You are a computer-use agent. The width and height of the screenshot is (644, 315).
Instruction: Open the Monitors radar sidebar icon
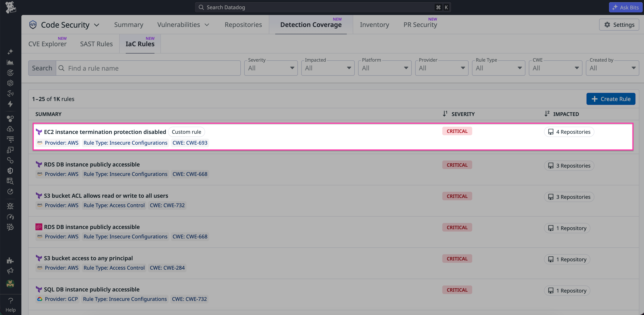pos(10,73)
